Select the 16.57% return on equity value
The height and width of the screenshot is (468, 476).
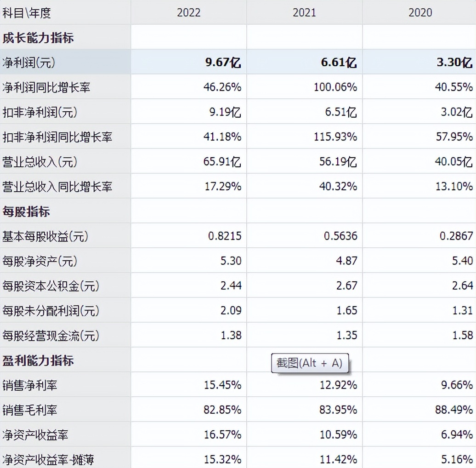225,434
